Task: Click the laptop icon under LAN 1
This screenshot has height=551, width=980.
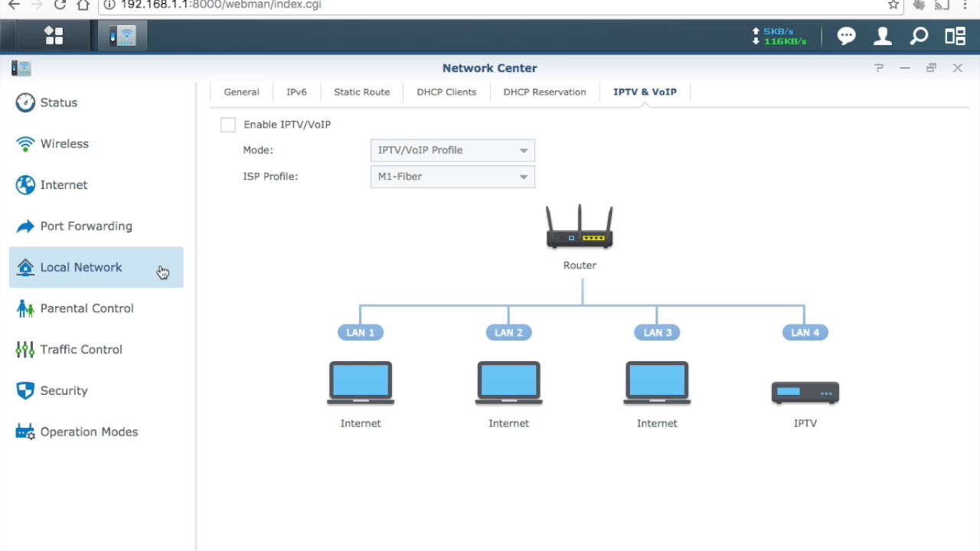Action: (361, 383)
